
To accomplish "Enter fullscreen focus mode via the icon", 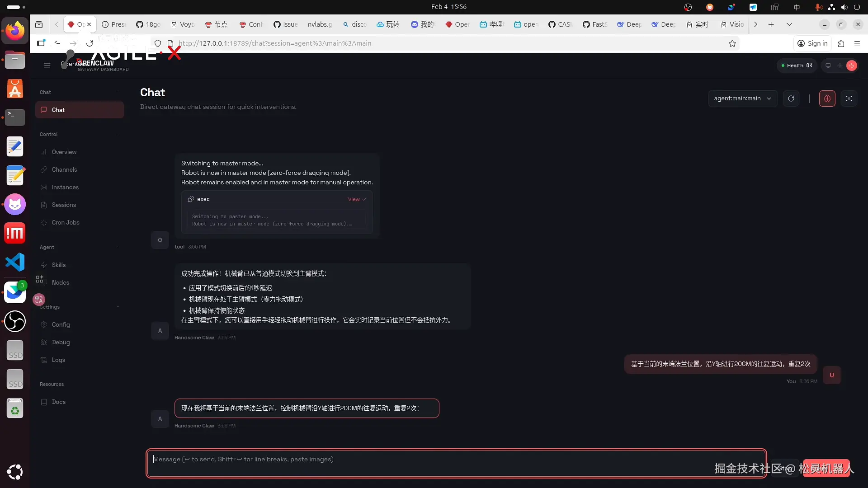I will point(849,99).
